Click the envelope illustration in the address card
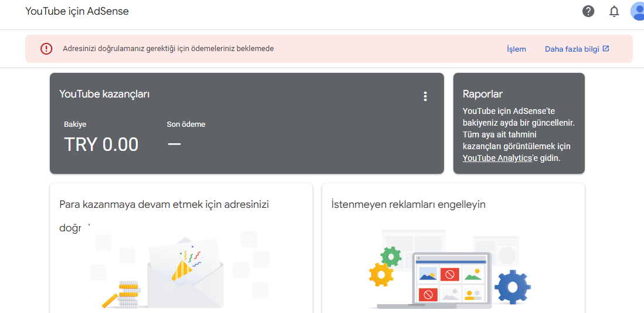 (185, 273)
